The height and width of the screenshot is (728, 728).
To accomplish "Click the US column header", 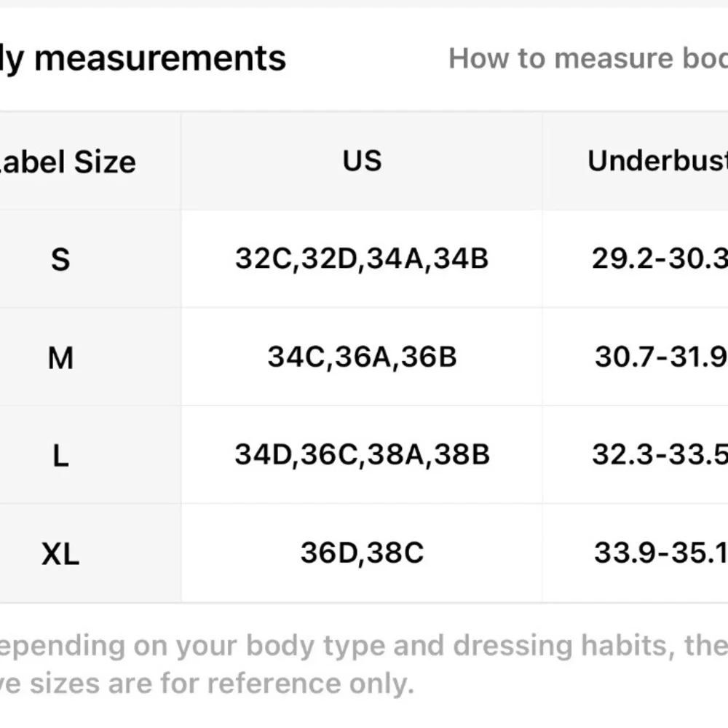I will (x=362, y=161).
